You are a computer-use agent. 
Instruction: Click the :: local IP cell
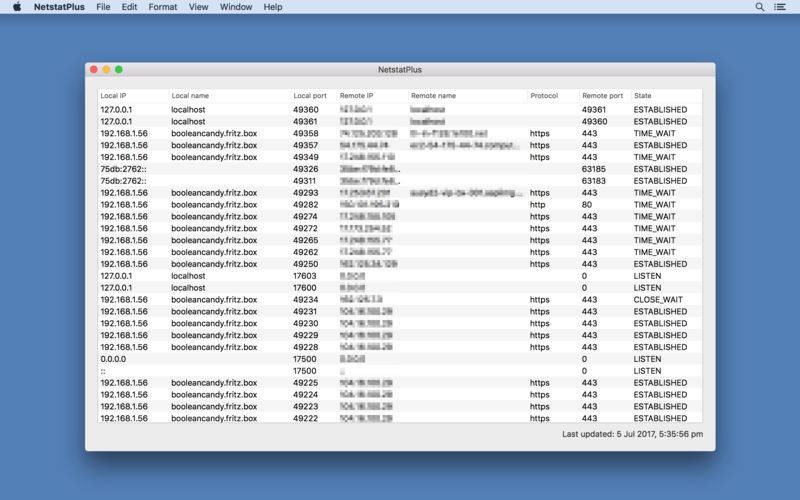coord(103,371)
